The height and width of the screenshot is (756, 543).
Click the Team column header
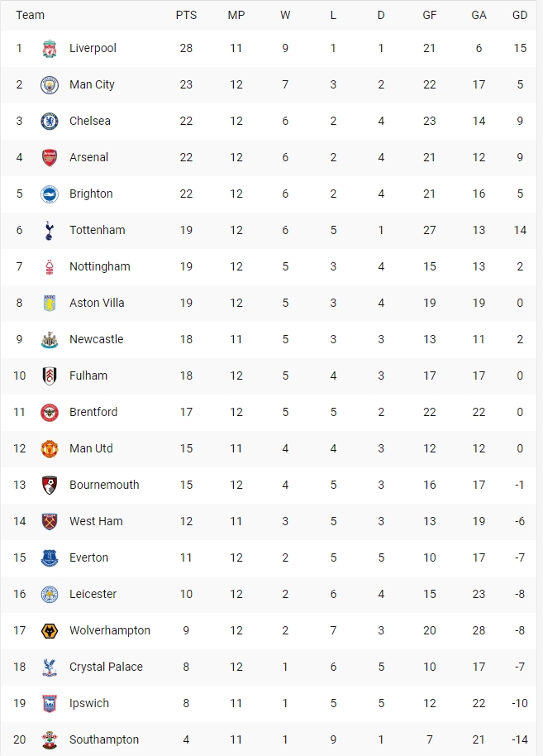30,15
